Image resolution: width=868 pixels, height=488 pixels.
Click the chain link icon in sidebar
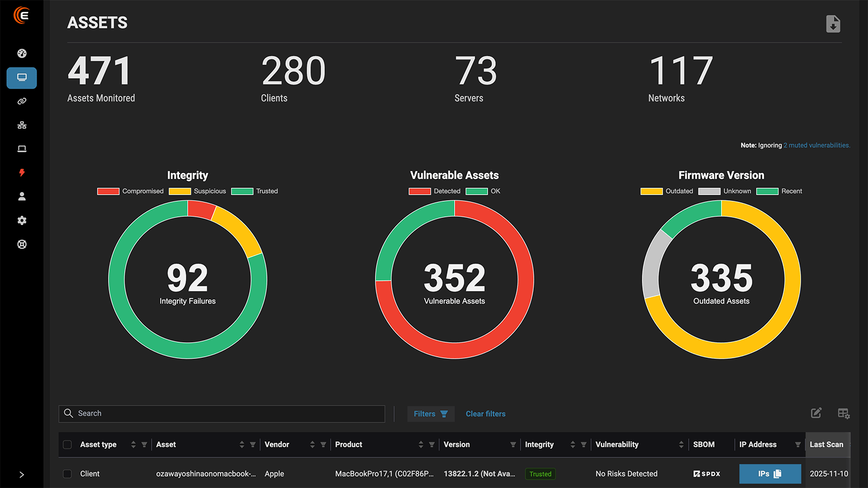[x=22, y=101]
